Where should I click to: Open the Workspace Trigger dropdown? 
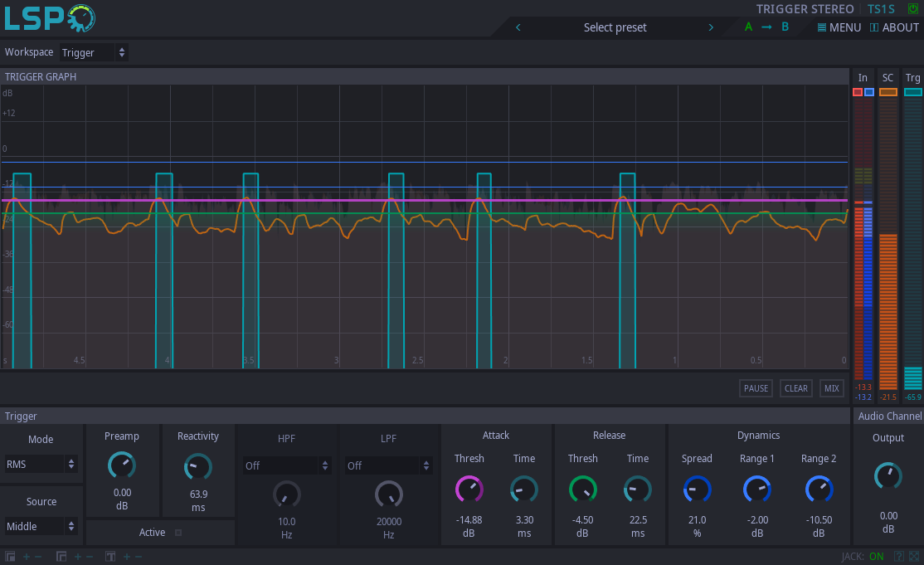pyautogui.click(x=93, y=52)
